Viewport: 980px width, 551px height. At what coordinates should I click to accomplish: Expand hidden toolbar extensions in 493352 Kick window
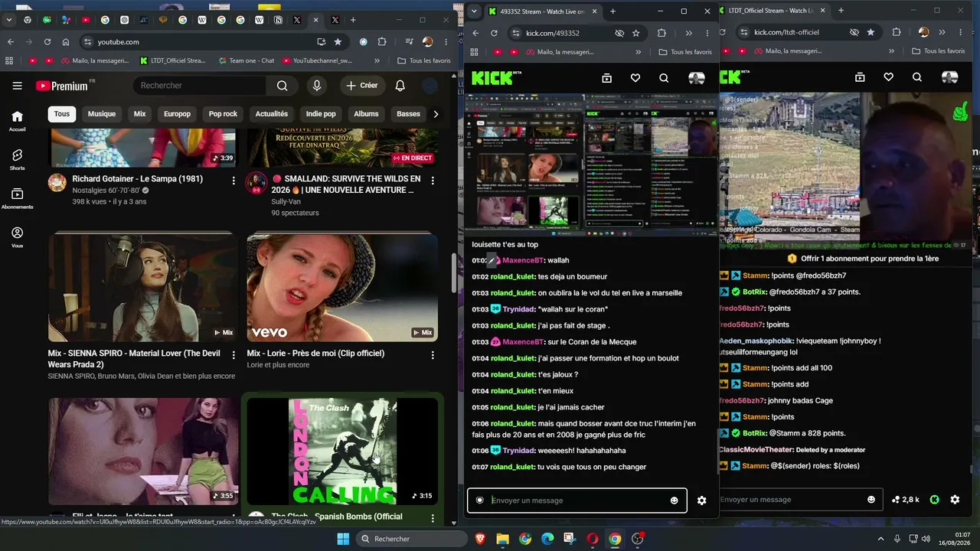pos(688,33)
